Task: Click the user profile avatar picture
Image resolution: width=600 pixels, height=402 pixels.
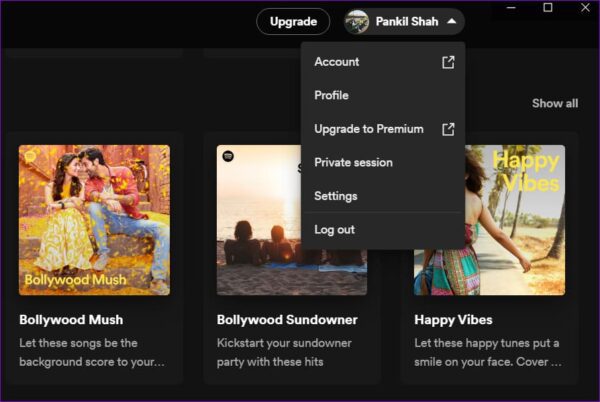Action: (x=357, y=21)
